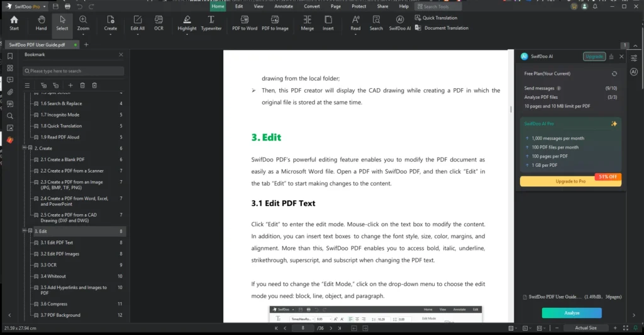The image size is (644, 335).
Task: Click the zoom in plus button
Action: click(x=615, y=328)
